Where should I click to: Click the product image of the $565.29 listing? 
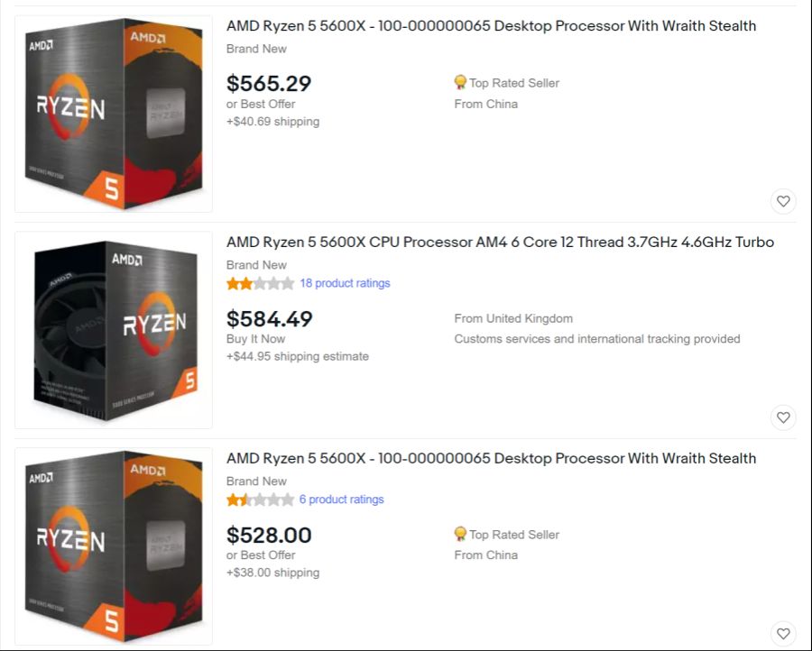coord(114,115)
